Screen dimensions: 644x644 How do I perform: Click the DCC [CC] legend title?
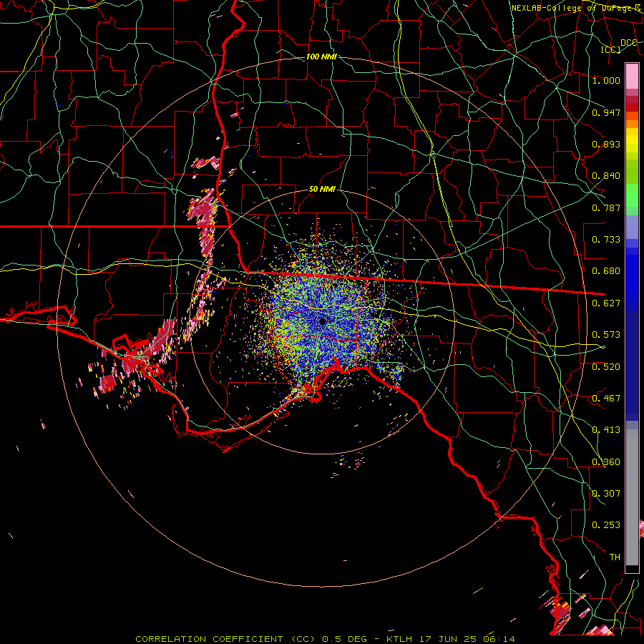[619, 46]
